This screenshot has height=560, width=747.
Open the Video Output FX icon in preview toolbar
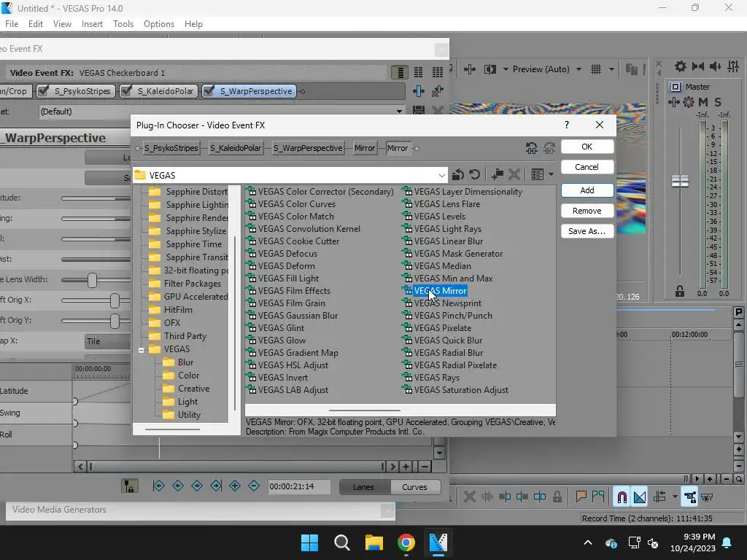pyautogui.click(x=470, y=69)
